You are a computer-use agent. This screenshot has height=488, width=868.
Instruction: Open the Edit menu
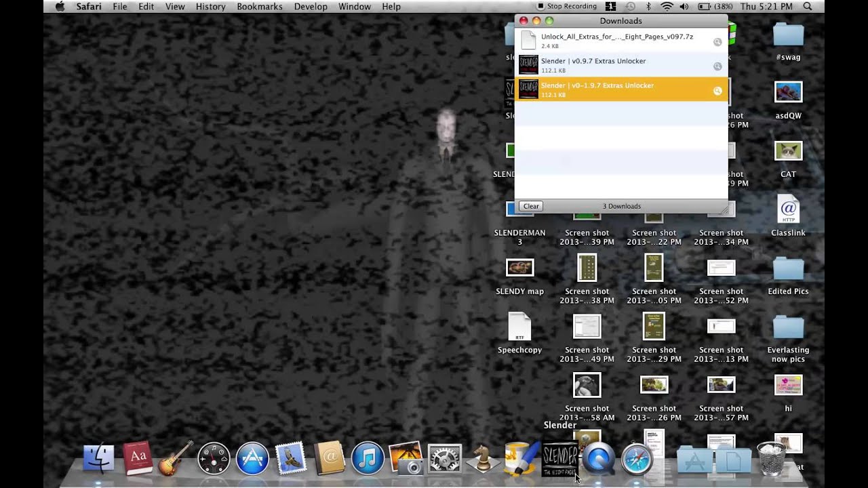(146, 6)
